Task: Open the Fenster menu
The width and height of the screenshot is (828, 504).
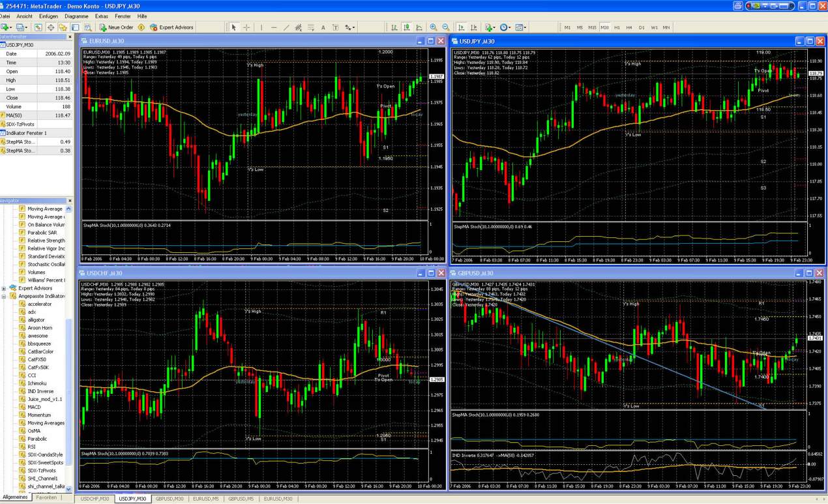Action: pyautogui.click(x=122, y=16)
